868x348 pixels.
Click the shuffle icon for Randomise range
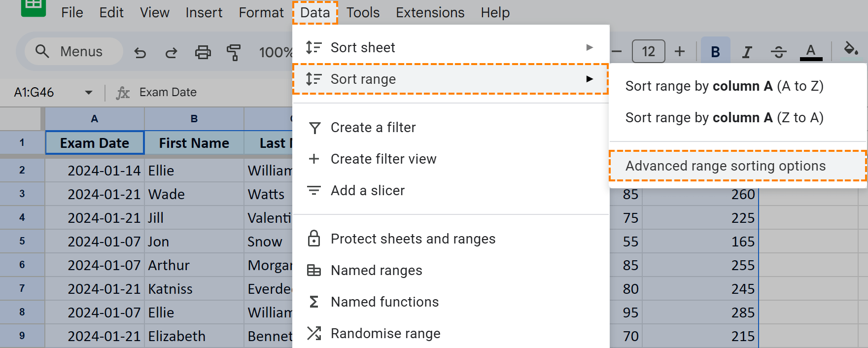[314, 333]
